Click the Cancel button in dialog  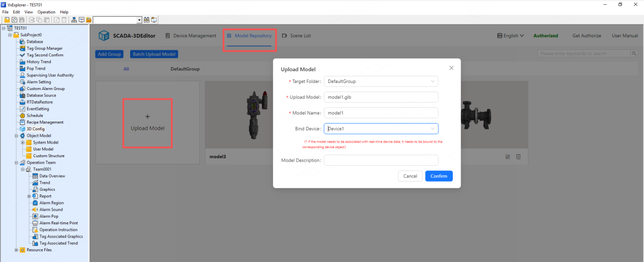[x=410, y=176]
